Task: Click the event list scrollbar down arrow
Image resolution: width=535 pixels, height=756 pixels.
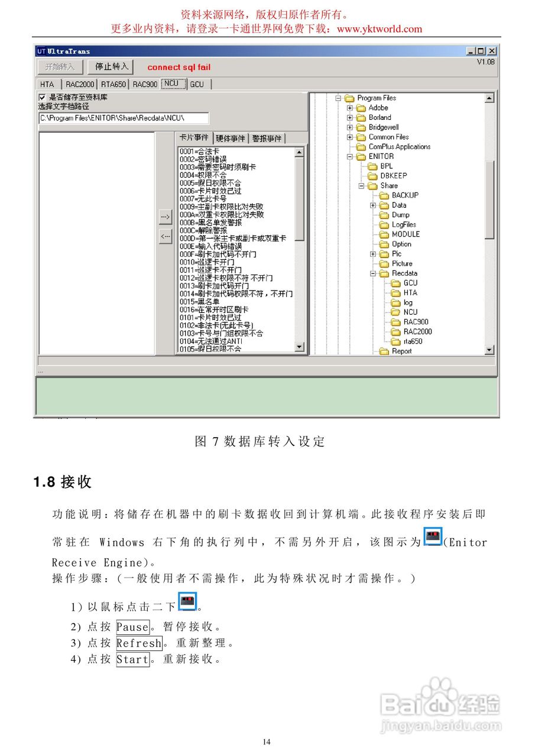Action: point(300,348)
